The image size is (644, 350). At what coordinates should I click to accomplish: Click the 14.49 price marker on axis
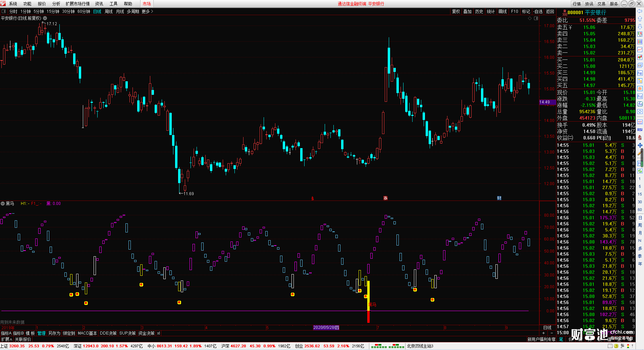point(547,102)
